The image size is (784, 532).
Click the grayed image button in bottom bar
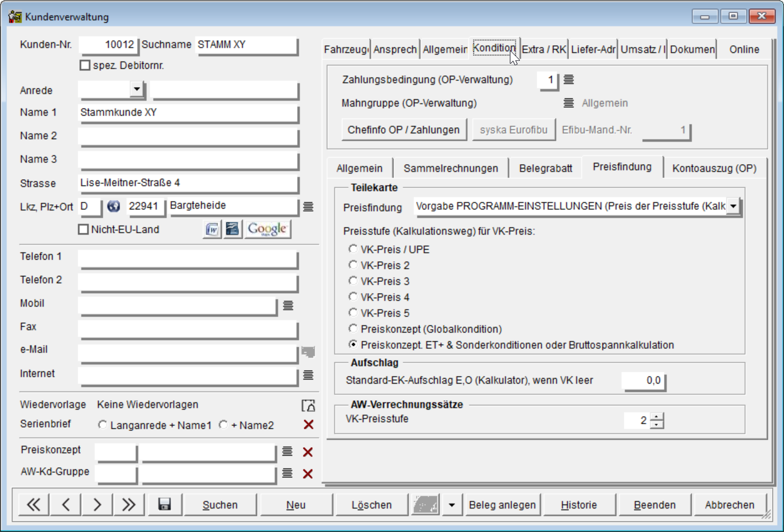[x=426, y=505]
